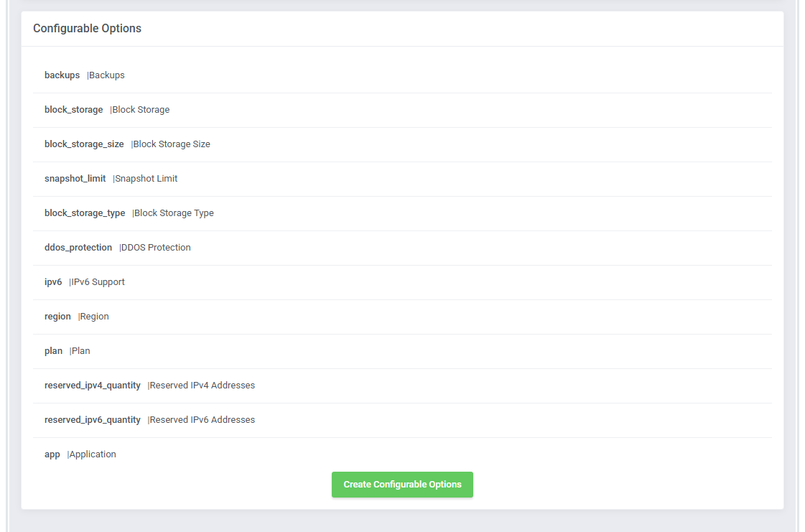Click the 'app' option key
The width and height of the screenshot is (805, 532).
(x=52, y=454)
